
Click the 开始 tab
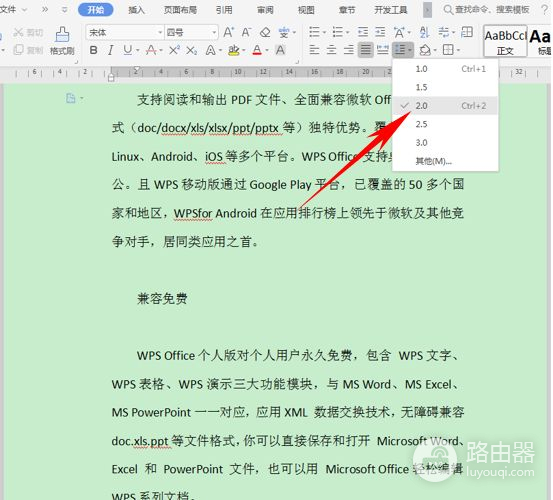coord(96,10)
